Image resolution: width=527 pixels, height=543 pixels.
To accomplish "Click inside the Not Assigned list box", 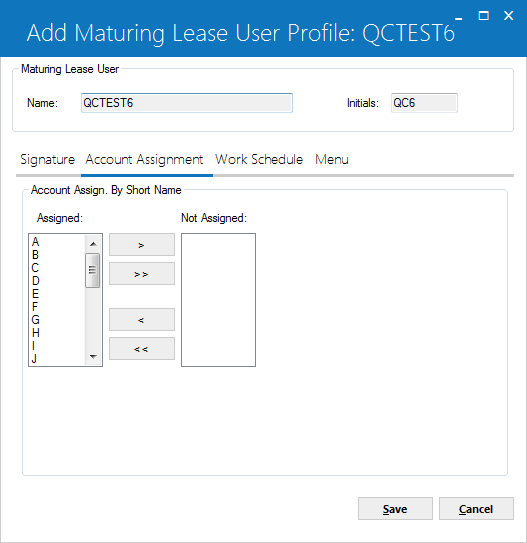I will 218,300.
